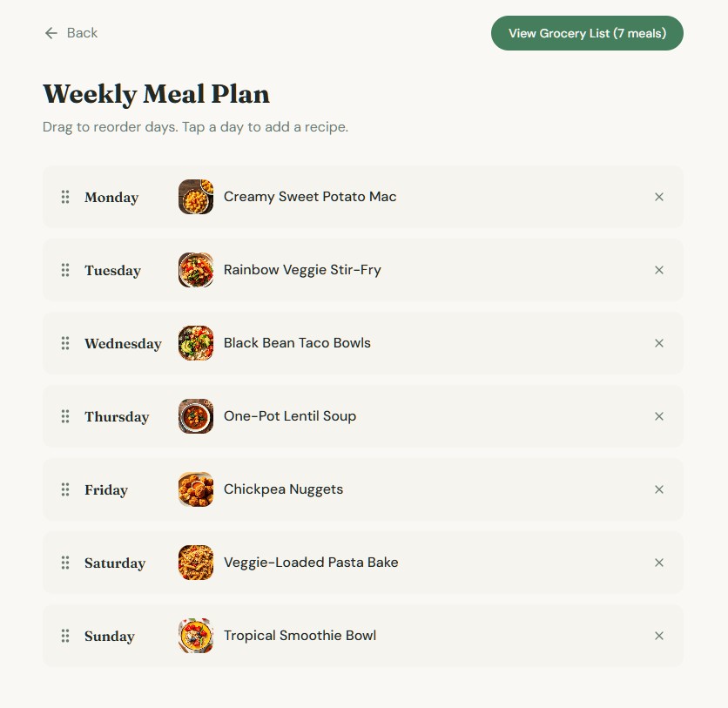Click the Back arrow icon

coord(51,33)
